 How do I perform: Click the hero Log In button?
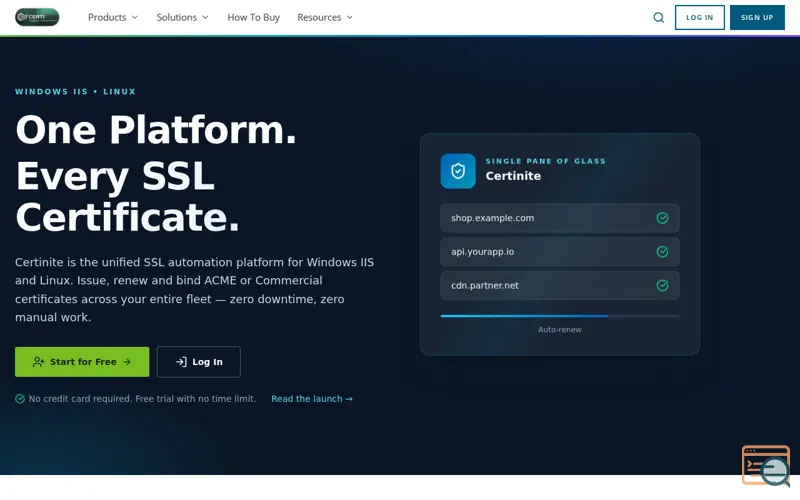click(198, 362)
